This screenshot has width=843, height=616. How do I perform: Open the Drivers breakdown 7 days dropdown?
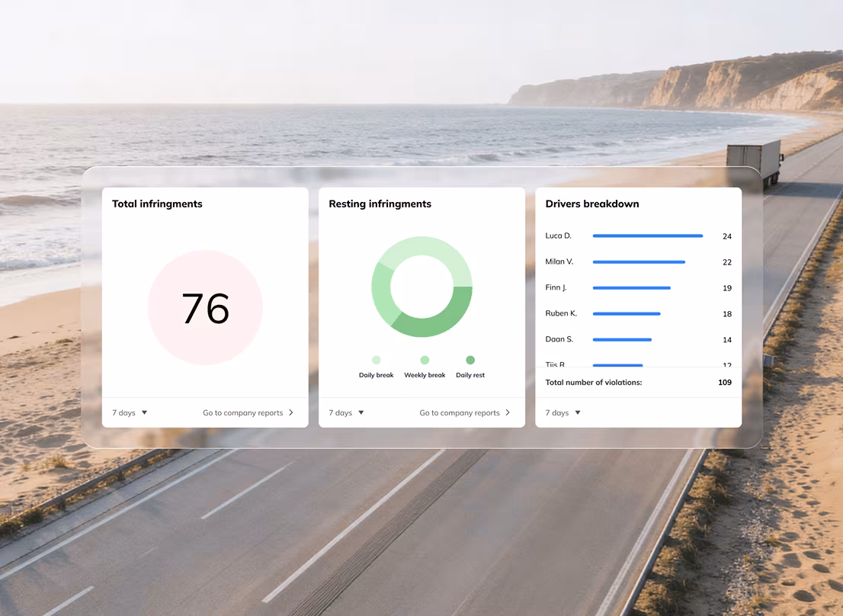562,412
